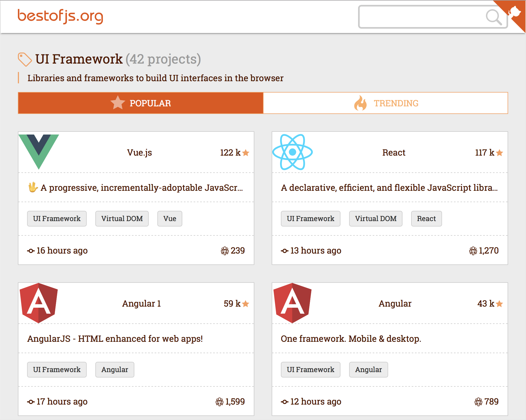The height and width of the screenshot is (420, 526).
Task: Select the Popular tab
Action: (x=141, y=103)
